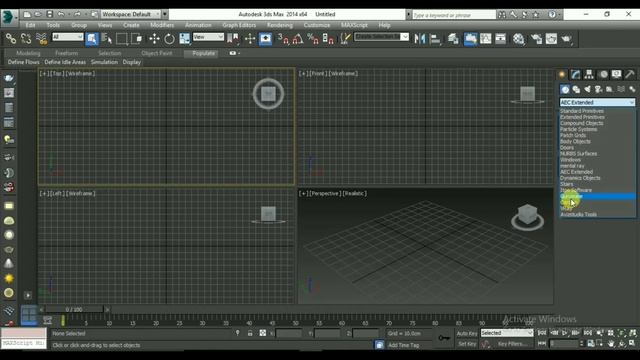Viewport: 640px width, 360px height.
Task: Toggle Angle Snap in main toolbar
Action: (298, 39)
